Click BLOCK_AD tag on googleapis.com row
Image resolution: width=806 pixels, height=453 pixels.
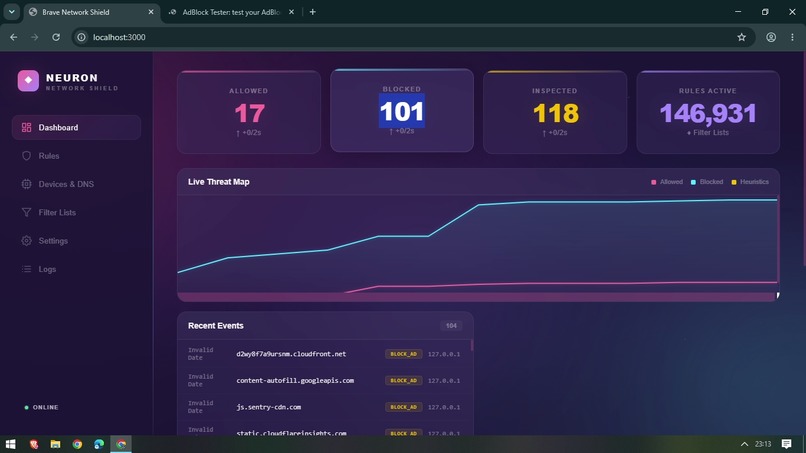click(x=404, y=380)
